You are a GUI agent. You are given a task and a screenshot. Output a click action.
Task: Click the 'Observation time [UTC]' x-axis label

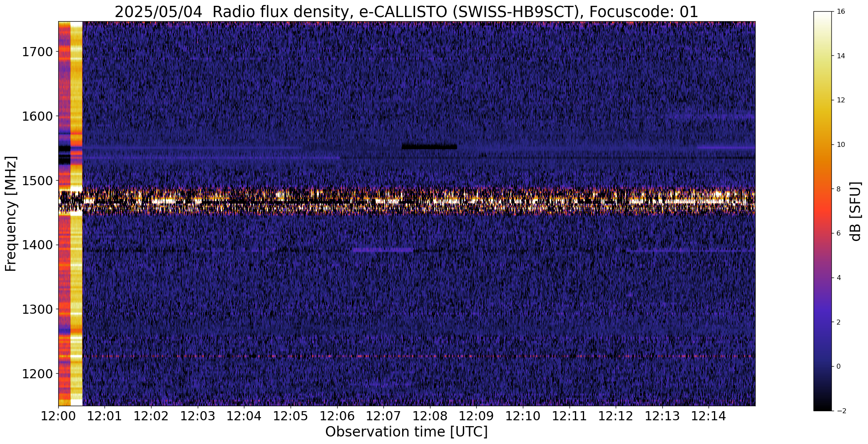click(x=406, y=432)
